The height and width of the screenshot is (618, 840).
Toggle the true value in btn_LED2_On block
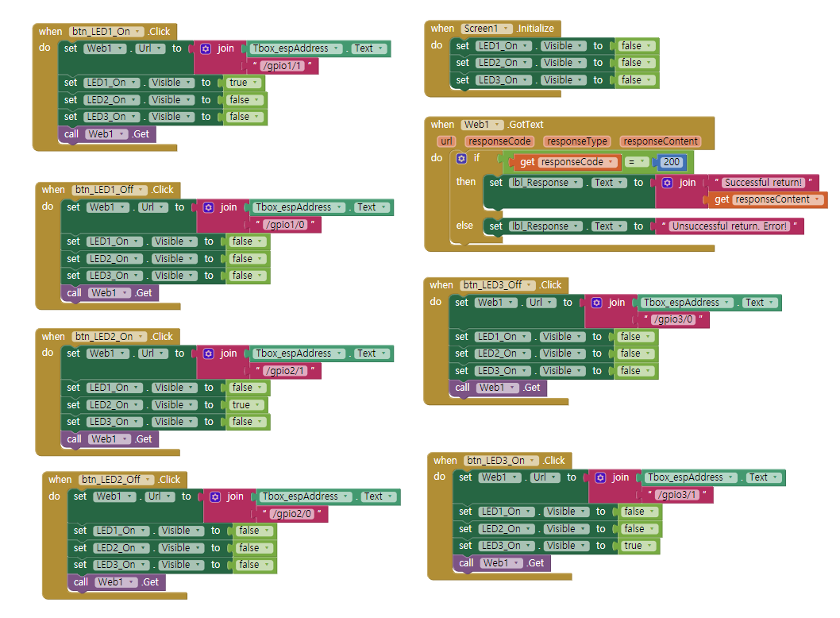(247, 405)
